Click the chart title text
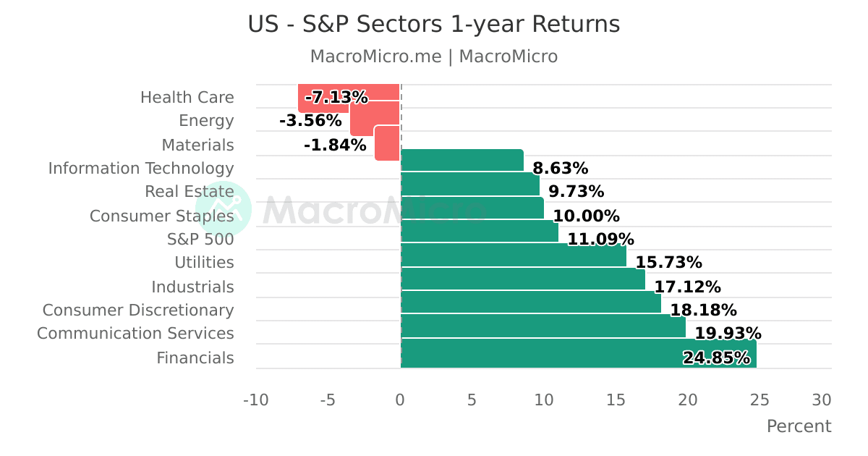Viewport: 868px width, 456px height. (433, 25)
